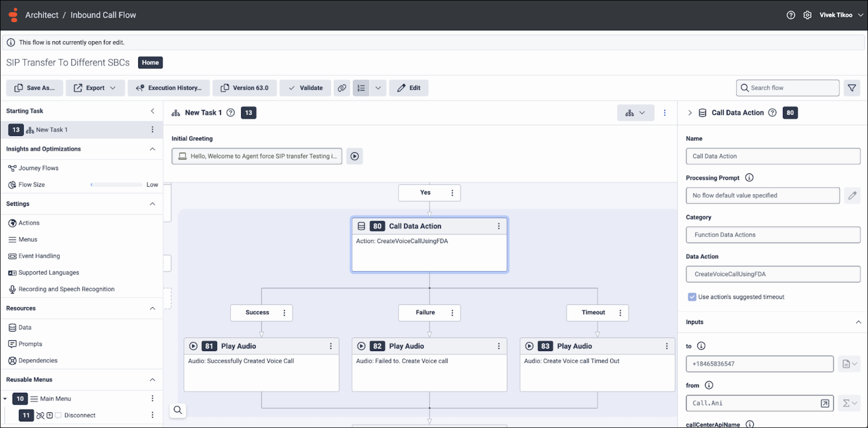Show info for the 'to' input
The width and height of the screenshot is (868, 428).
coord(701,346)
